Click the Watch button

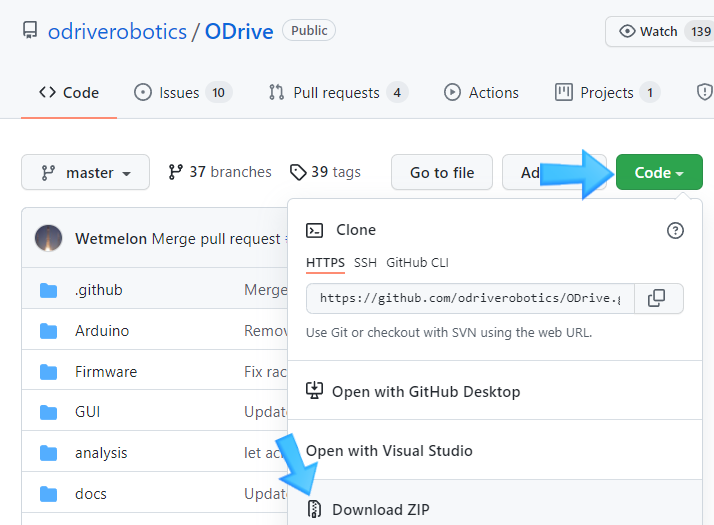659,31
